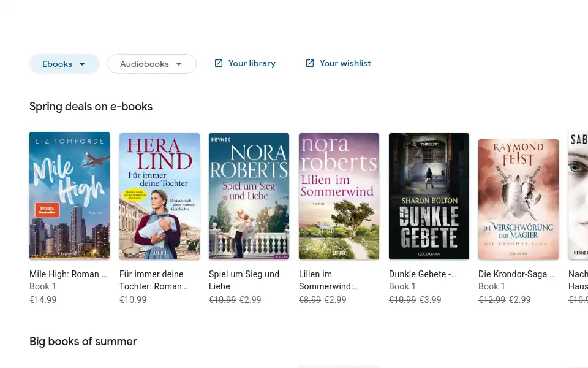Open the Mile High book cover
This screenshot has height=368, width=588.
[x=70, y=196]
